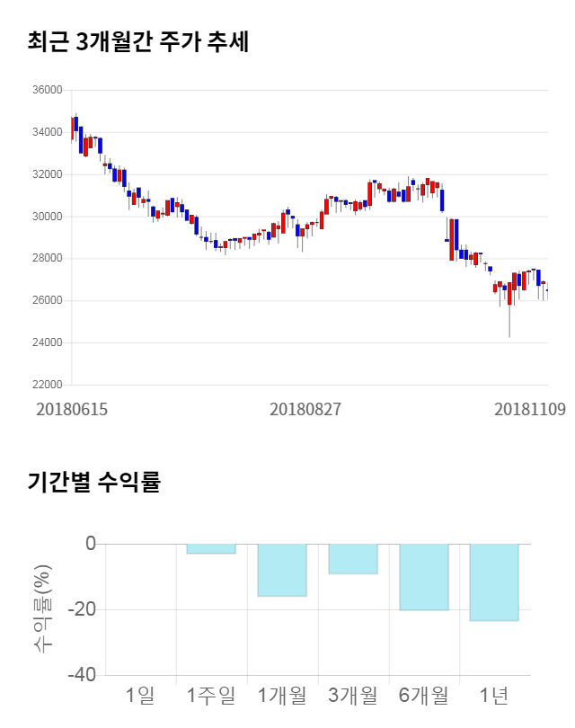The height and width of the screenshot is (728, 575).
Task: Select the 1주일 return bar
Action: click(211, 549)
